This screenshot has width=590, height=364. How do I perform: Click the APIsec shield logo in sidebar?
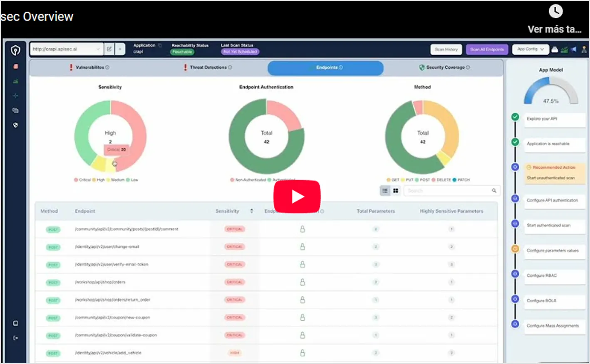(15, 50)
